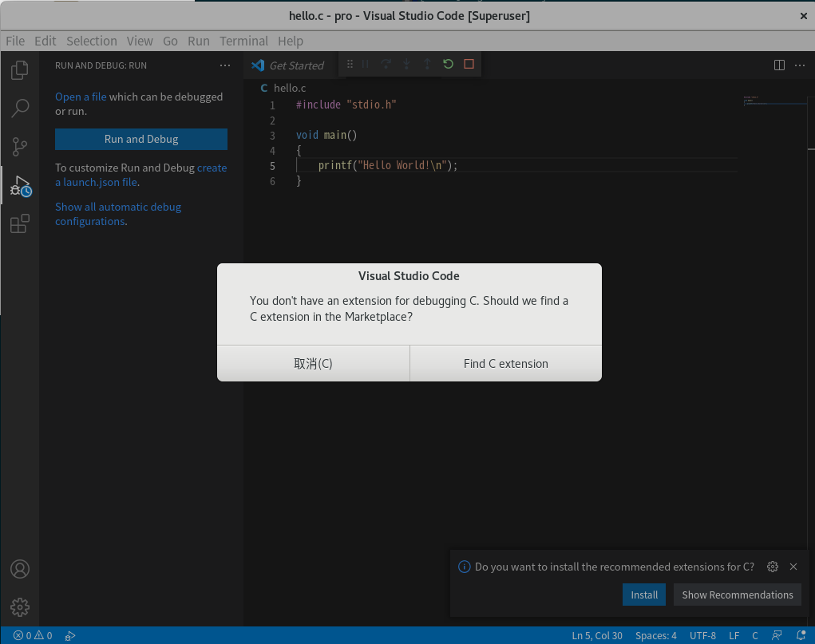Viewport: 815px width, 644px height.
Task: Click Ln 5, Col 30 in status bar
Action: point(597,635)
